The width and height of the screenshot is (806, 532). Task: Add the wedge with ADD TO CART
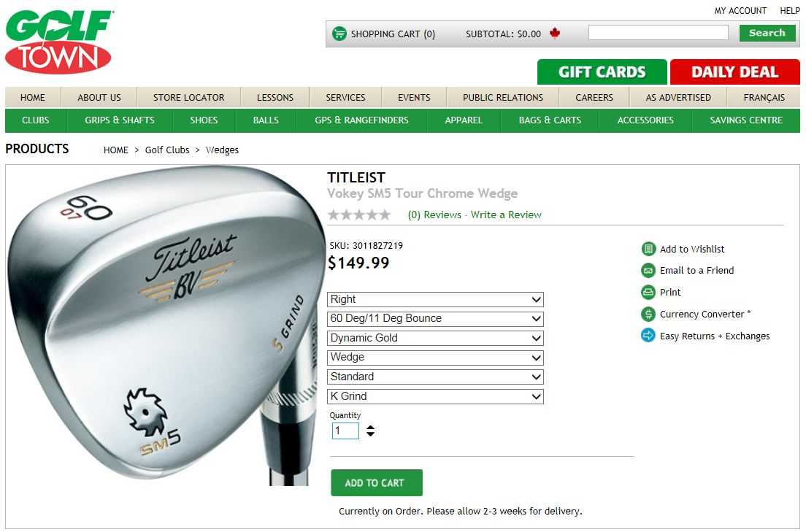376,482
